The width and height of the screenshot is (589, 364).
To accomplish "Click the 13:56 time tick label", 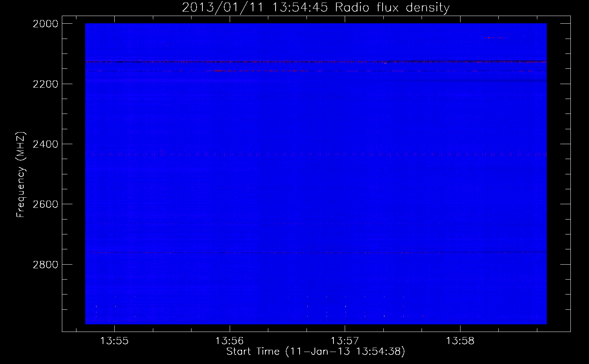I will pyautogui.click(x=229, y=341).
